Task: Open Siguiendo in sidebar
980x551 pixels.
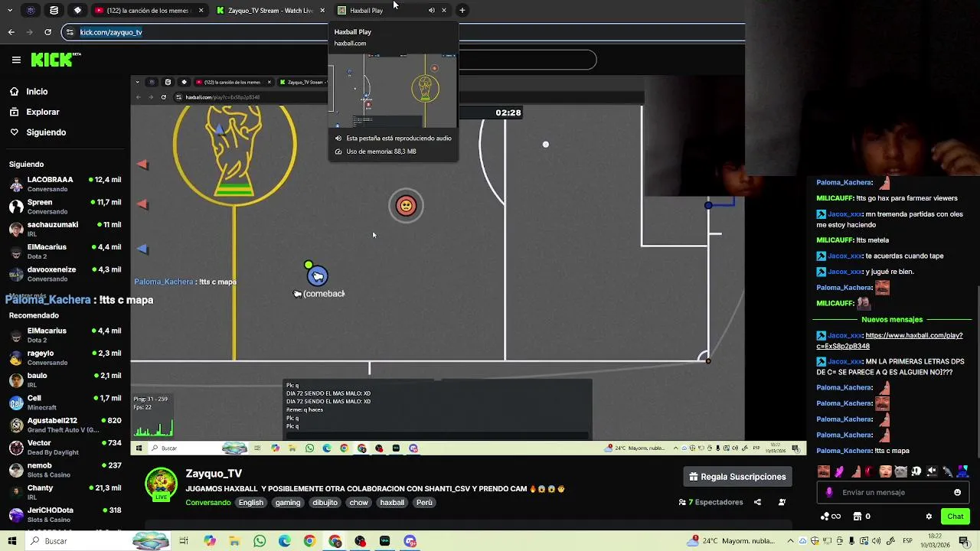Action: (x=46, y=132)
